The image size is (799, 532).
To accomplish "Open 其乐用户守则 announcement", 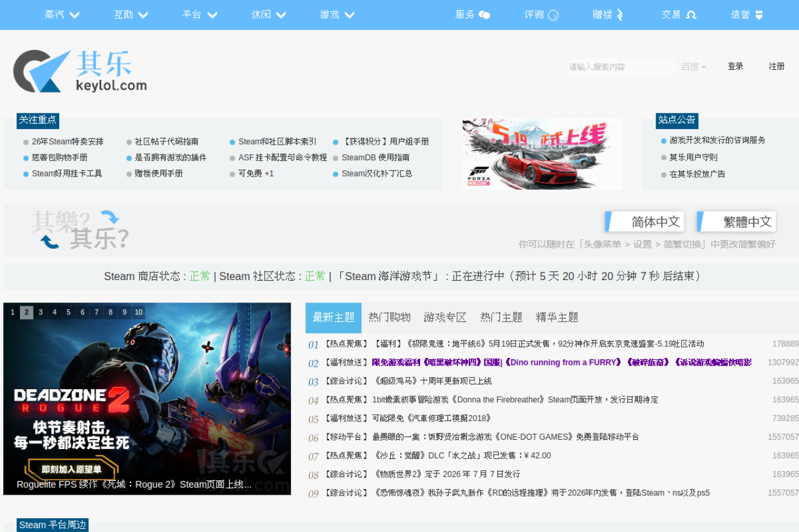I will pyautogui.click(x=694, y=157).
